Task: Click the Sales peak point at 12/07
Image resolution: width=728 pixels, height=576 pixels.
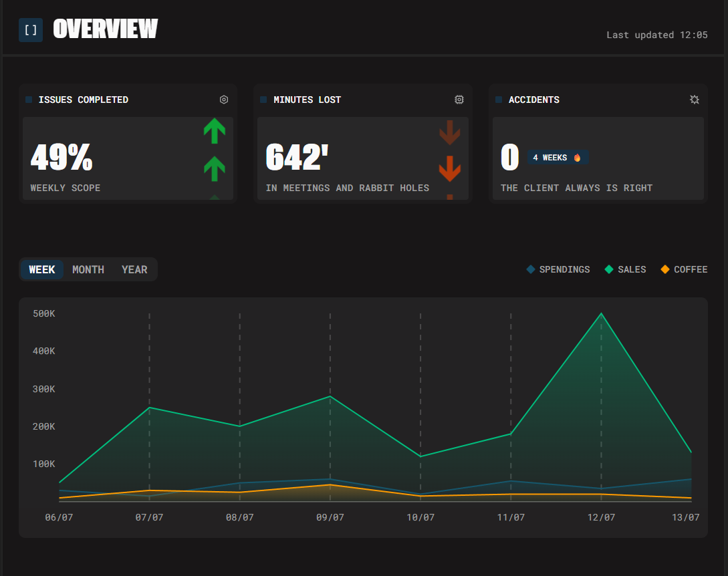Action: click(x=601, y=313)
